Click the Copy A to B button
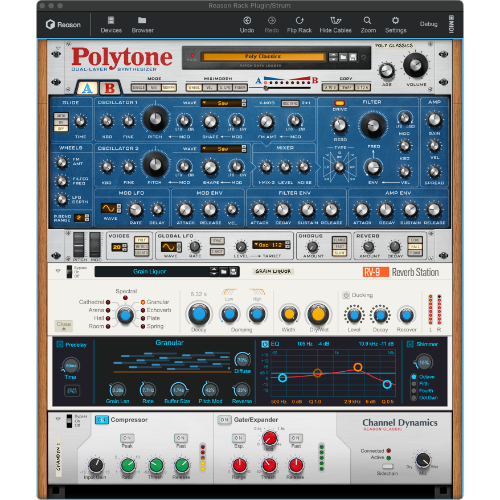This screenshot has height=500, width=500. 330,88
